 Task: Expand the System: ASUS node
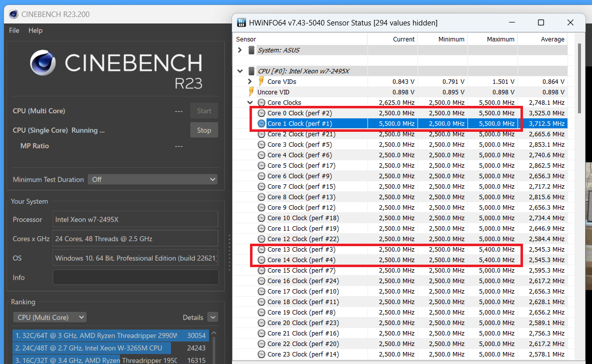[239, 50]
